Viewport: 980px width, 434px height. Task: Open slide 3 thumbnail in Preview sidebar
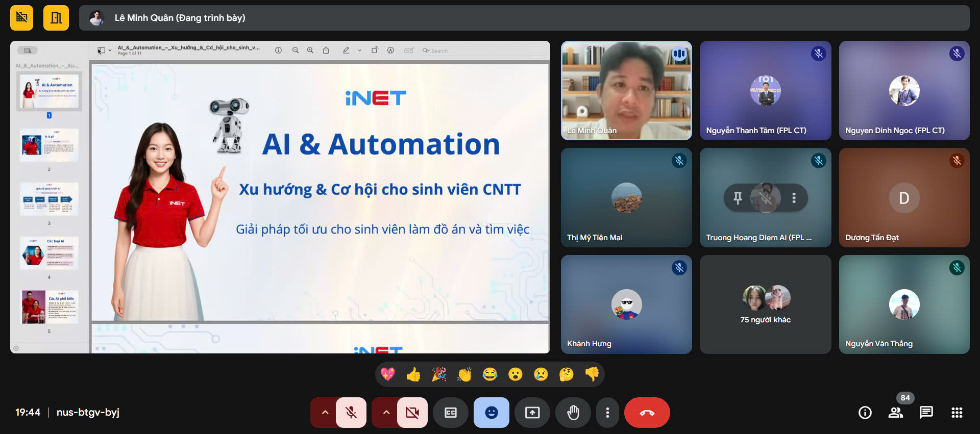pos(49,199)
